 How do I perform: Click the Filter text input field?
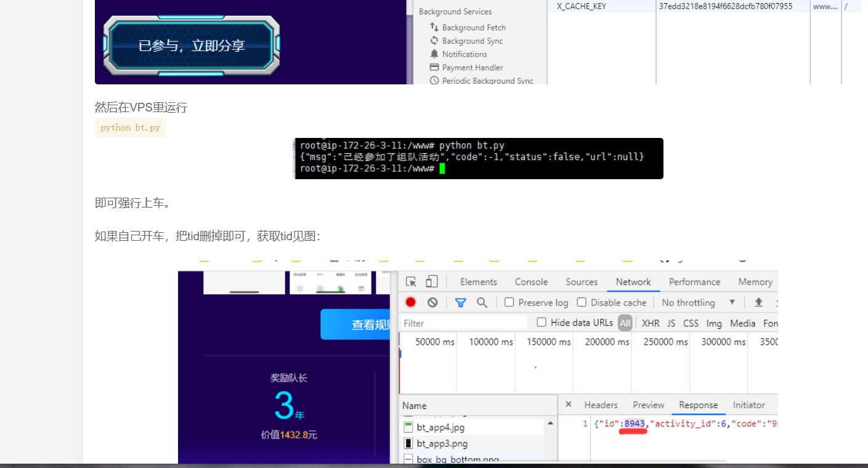point(463,323)
